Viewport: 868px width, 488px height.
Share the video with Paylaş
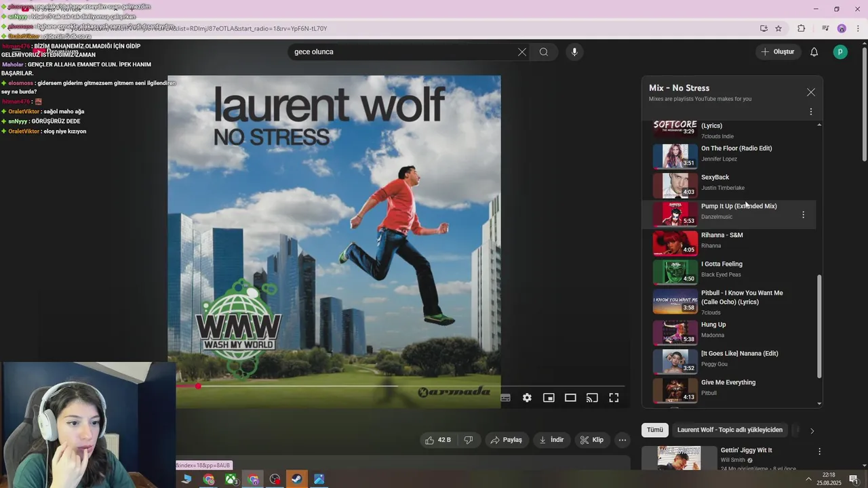point(507,440)
